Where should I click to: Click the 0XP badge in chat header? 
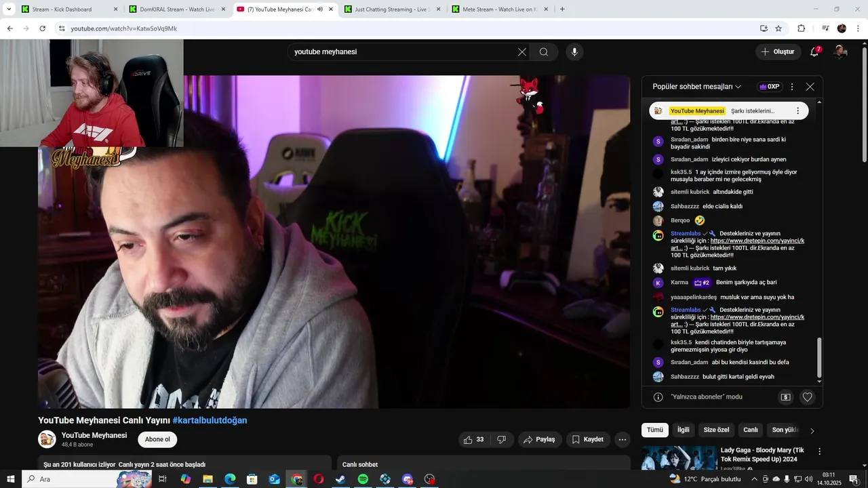[769, 87]
